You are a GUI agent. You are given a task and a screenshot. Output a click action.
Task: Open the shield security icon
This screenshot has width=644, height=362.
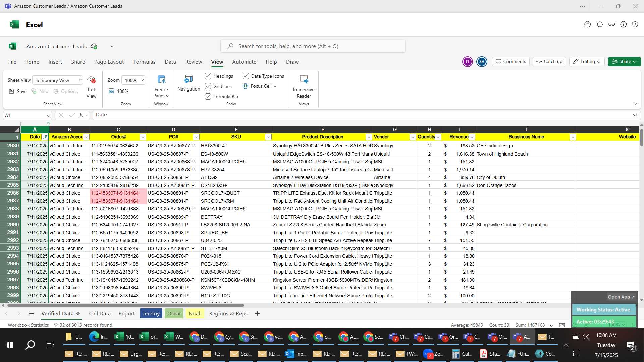[635, 24]
